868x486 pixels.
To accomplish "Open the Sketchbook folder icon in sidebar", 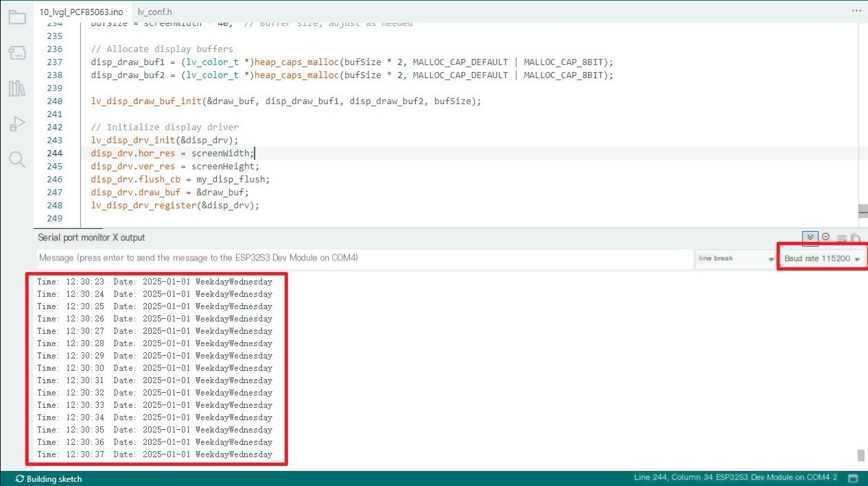I will [x=16, y=17].
